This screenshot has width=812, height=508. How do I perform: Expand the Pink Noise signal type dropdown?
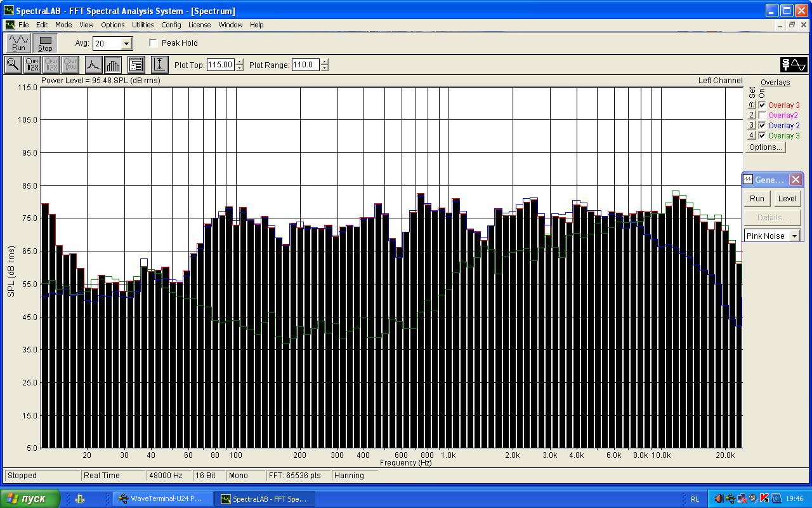pyautogui.click(x=794, y=236)
